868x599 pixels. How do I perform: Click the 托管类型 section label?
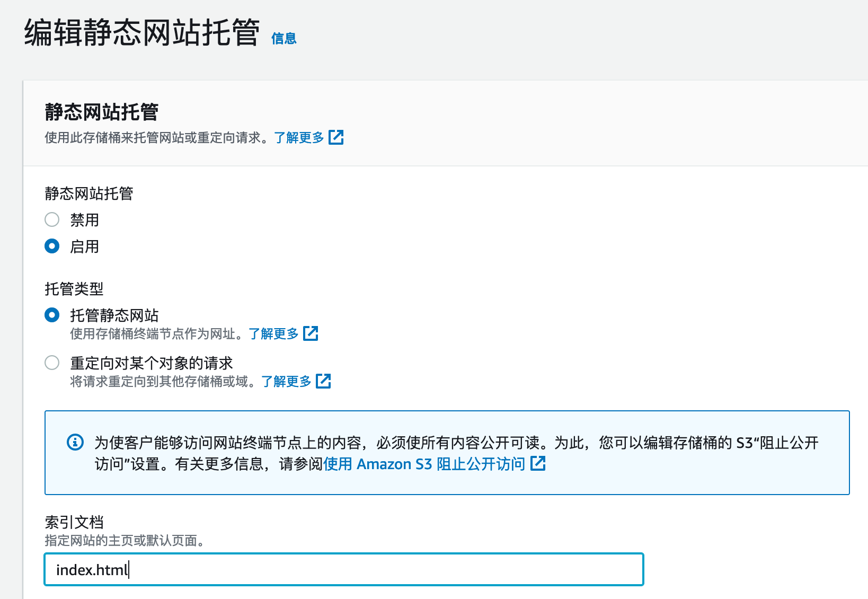pos(74,289)
